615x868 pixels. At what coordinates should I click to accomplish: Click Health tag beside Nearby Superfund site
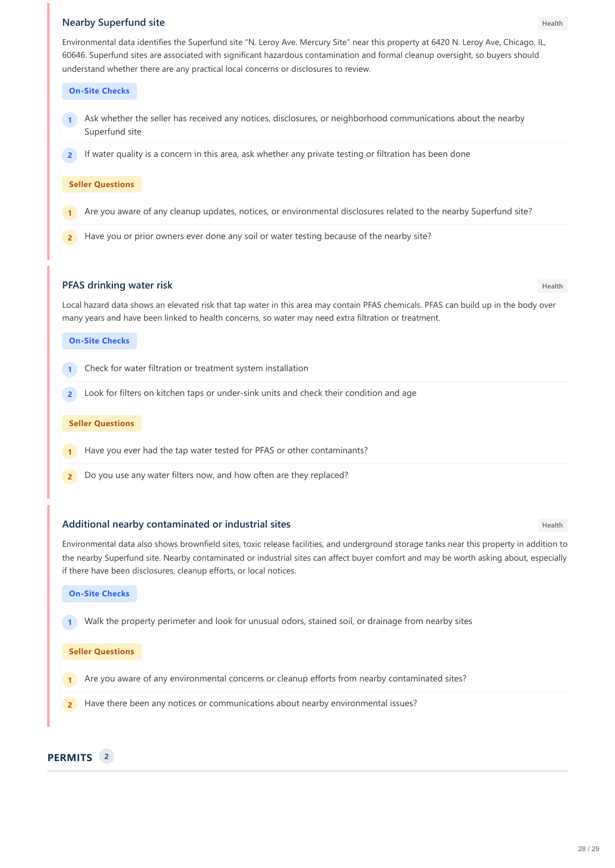552,23
